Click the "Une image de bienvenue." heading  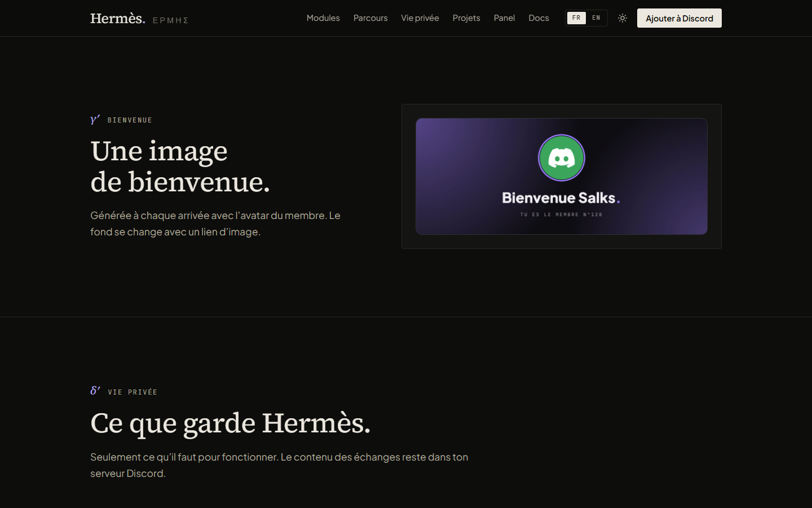tap(180, 167)
